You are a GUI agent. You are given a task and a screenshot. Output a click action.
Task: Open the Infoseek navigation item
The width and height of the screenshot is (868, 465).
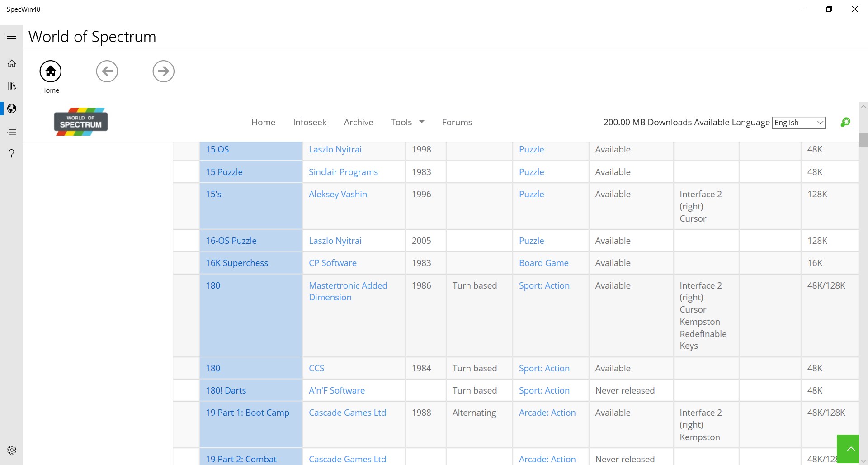click(x=310, y=122)
